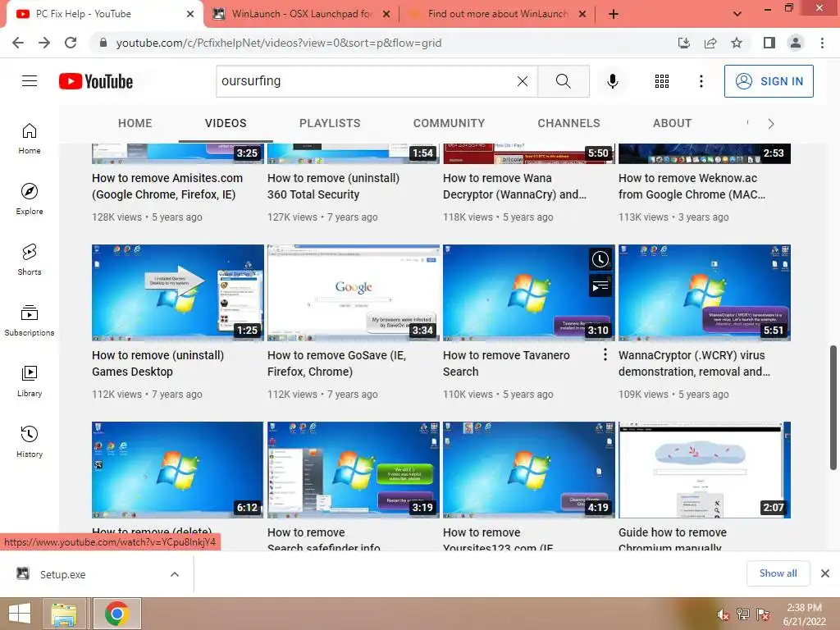
Task: Show more channel tabs with right chevron
Action: (x=771, y=124)
